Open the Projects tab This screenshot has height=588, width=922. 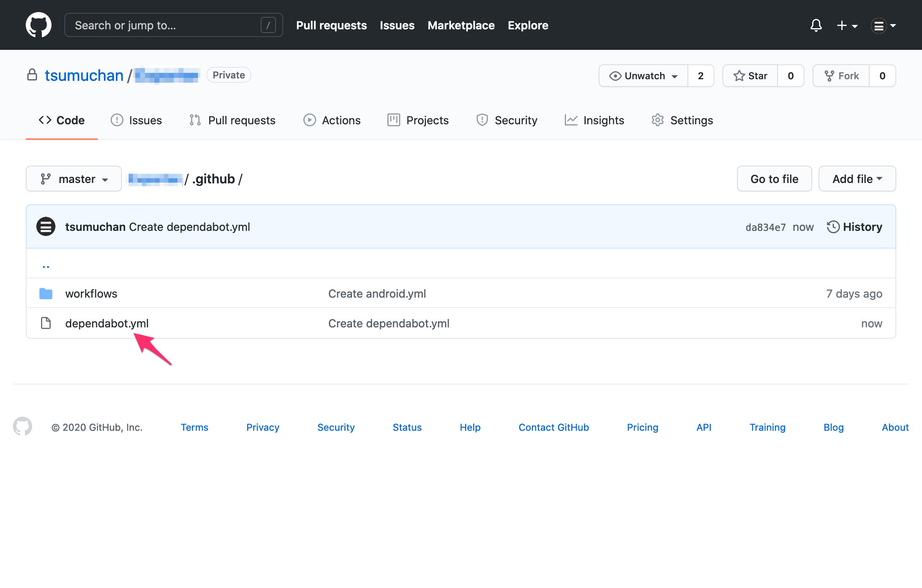click(x=418, y=120)
